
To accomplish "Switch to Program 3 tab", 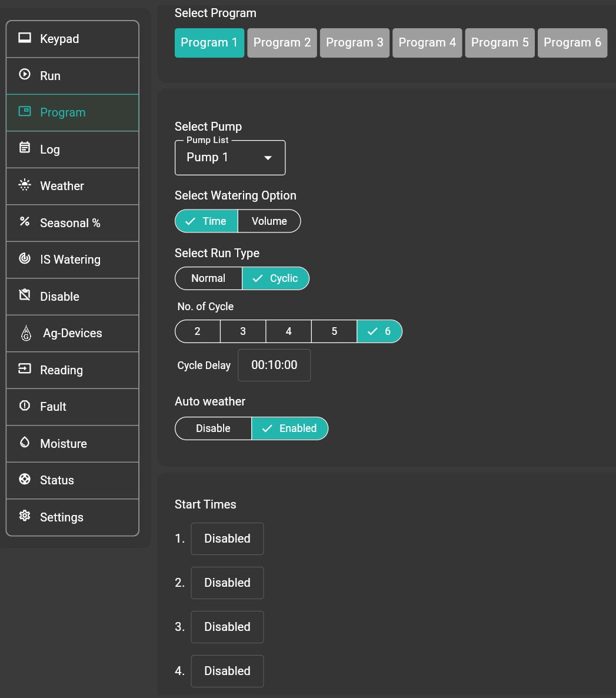I will [x=354, y=43].
